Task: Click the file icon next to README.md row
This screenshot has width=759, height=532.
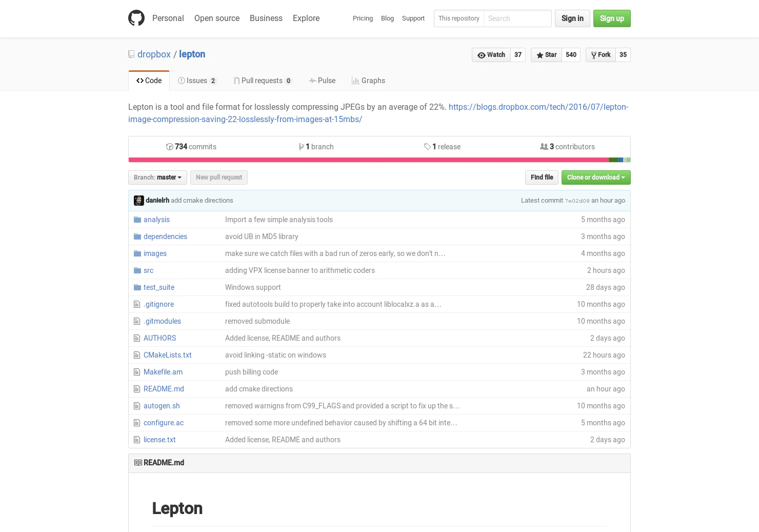Action: pyautogui.click(x=137, y=389)
